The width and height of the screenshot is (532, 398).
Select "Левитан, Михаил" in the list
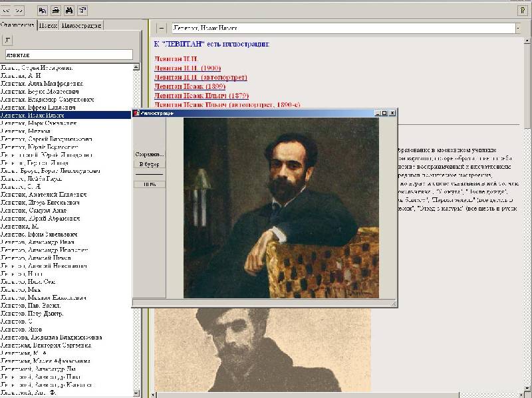click(25, 131)
